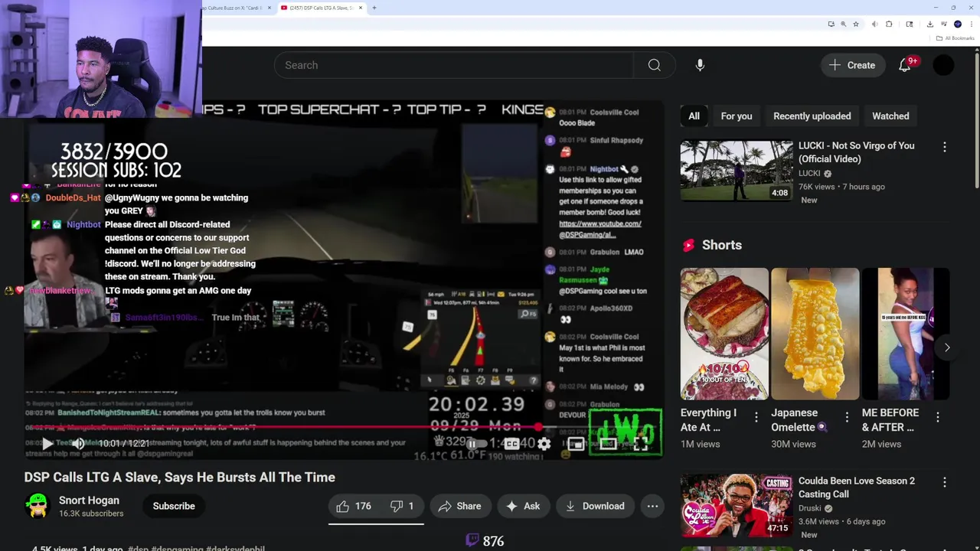
Task: Close the DSP Calls LTG browser tab
Action: click(361, 8)
